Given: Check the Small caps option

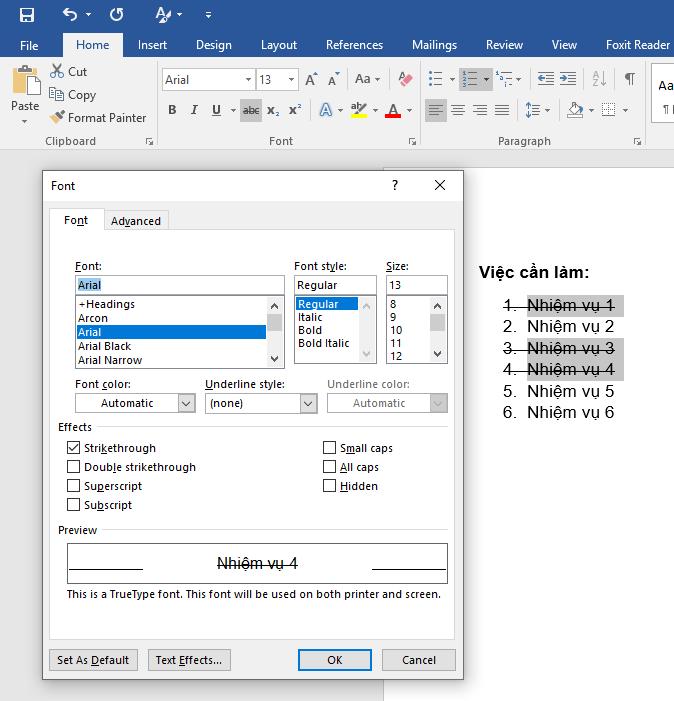Looking at the screenshot, I should click(x=330, y=448).
